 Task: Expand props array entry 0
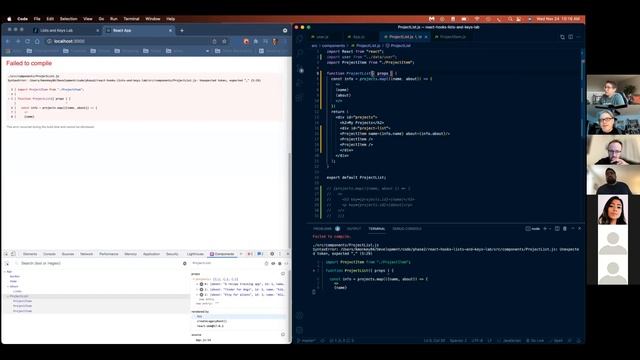(x=197, y=284)
